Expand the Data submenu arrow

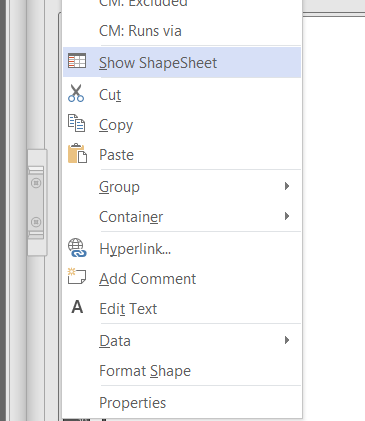287,340
